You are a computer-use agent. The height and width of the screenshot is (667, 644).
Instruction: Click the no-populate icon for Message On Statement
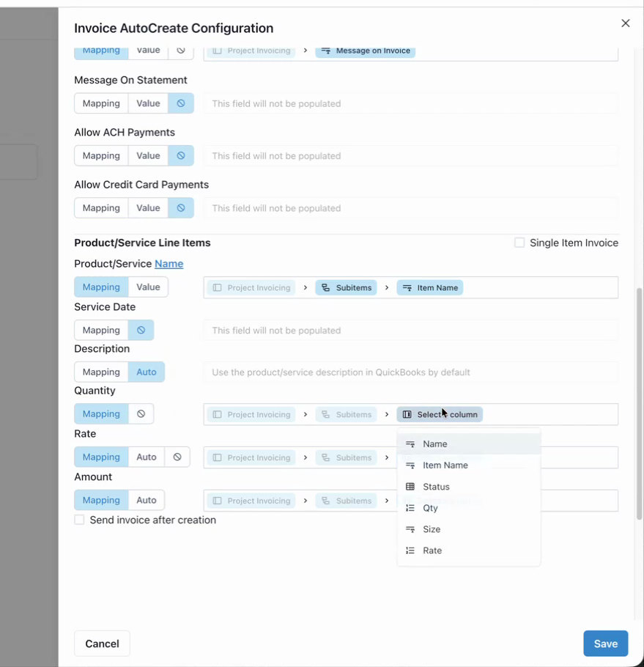click(181, 103)
